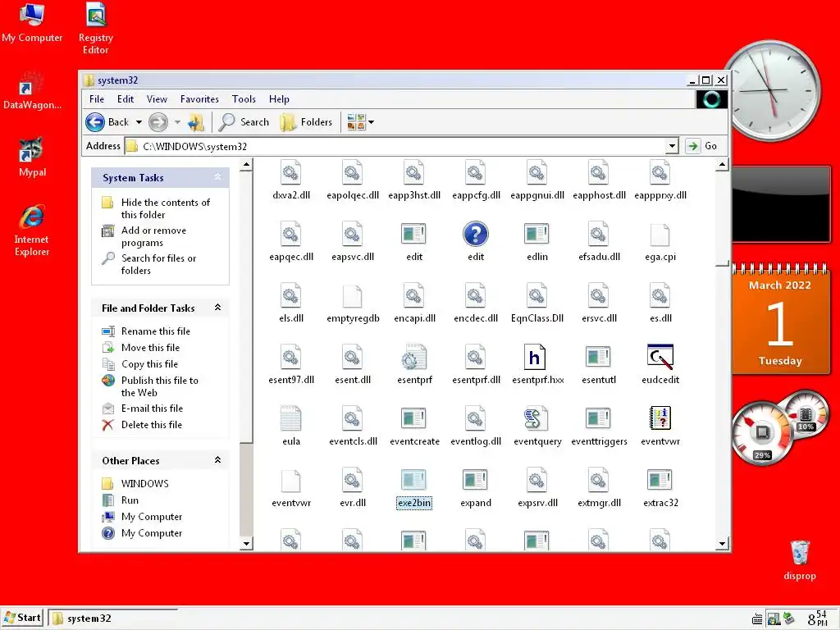Click the task pane scroll down arrow

(246, 543)
